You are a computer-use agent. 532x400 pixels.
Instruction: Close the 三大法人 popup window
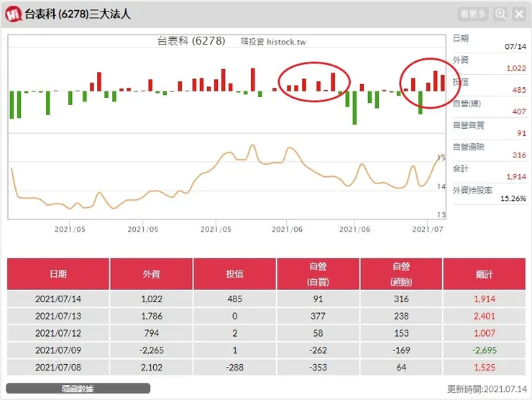519,14
